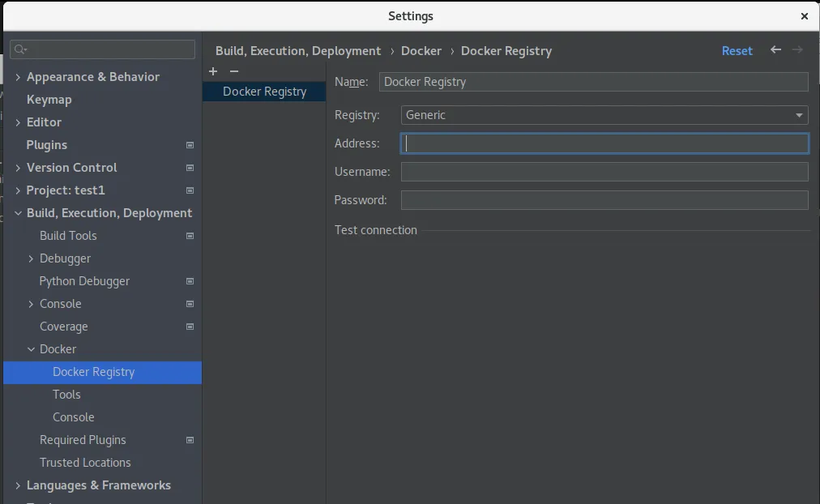Click the project-level marker icon beside Required Plugins
Image resolution: width=820 pixels, height=504 pixels.
(x=190, y=440)
